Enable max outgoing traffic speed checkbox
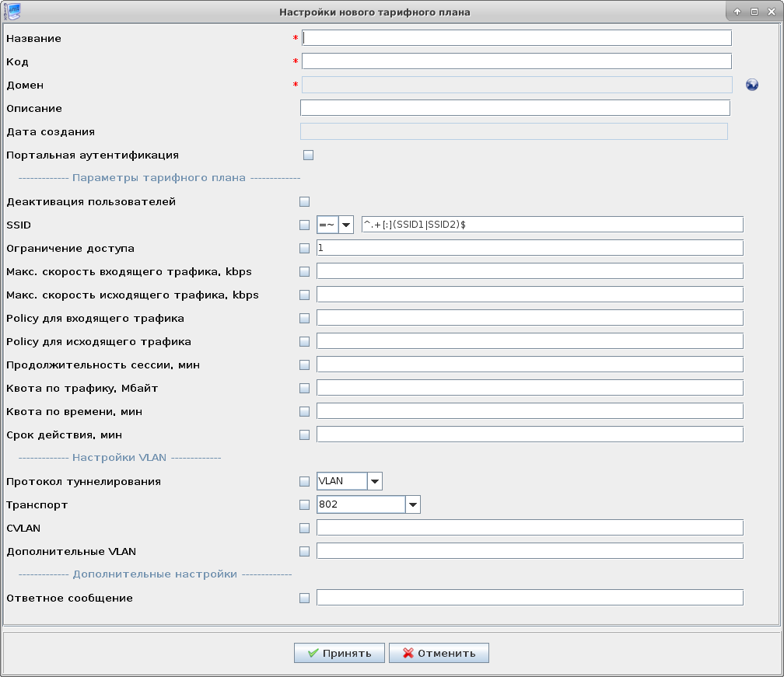Screen dimensions: 784x677 [305, 295]
